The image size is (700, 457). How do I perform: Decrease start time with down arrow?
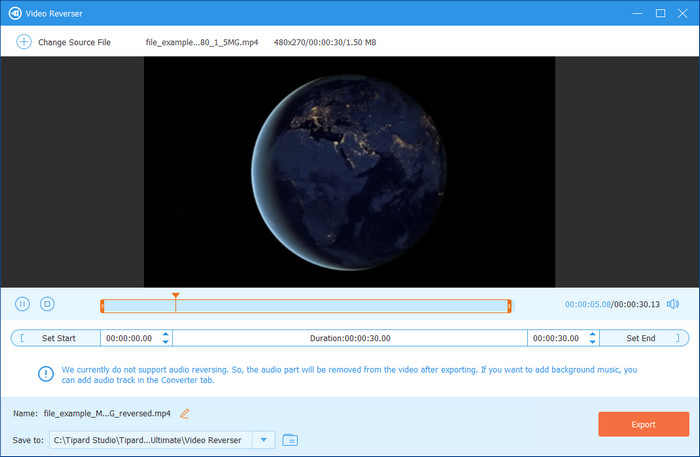pos(166,342)
